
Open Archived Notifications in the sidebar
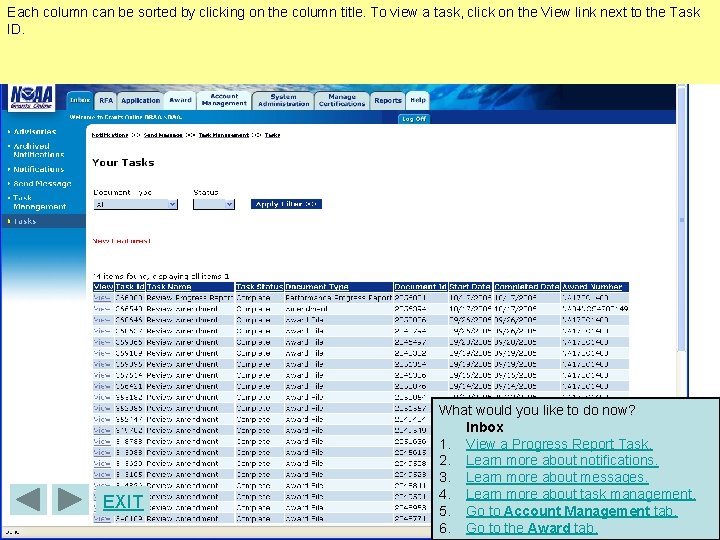[39, 150]
